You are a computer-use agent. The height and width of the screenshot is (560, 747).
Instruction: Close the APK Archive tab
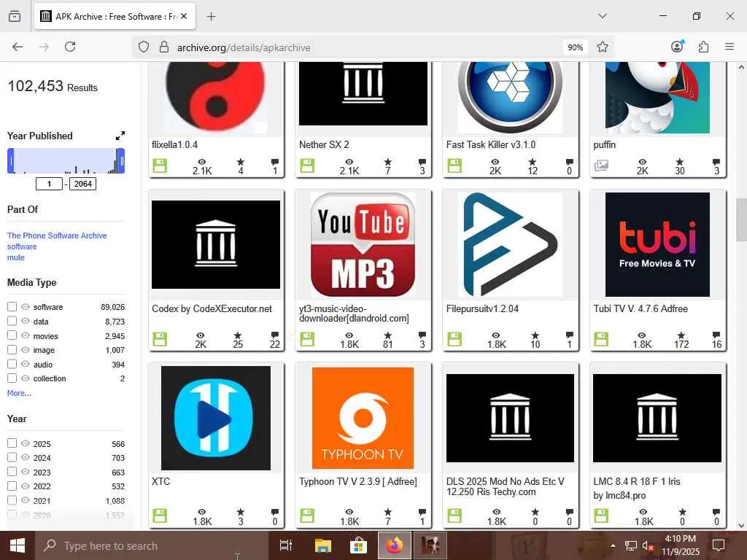(x=184, y=16)
